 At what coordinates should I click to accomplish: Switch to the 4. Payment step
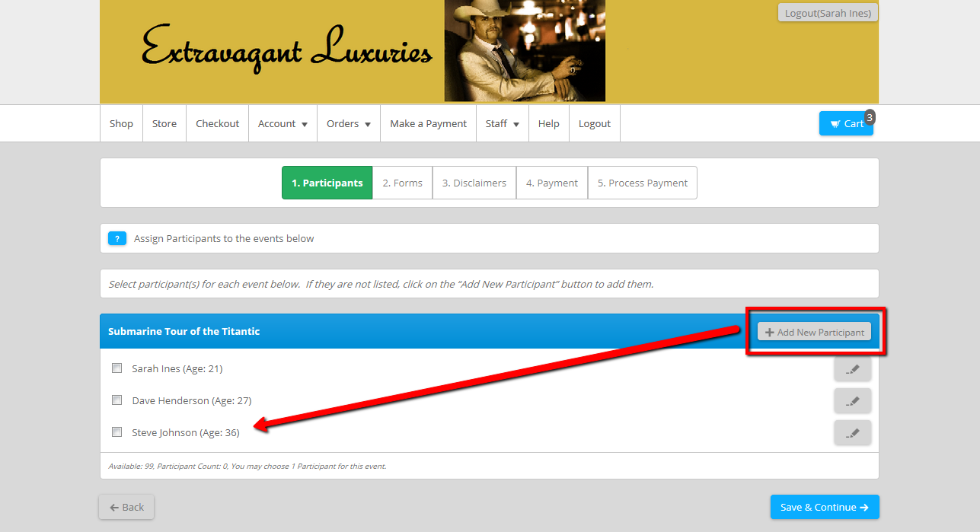pyautogui.click(x=552, y=183)
